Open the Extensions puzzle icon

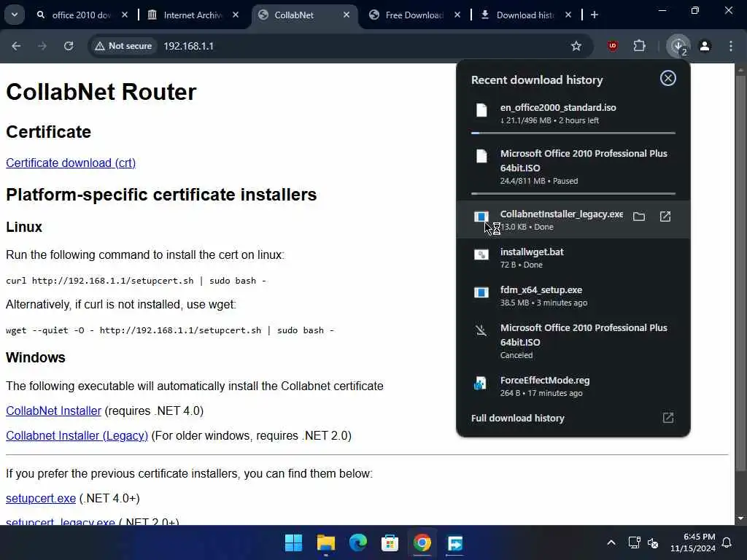click(639, 46)
